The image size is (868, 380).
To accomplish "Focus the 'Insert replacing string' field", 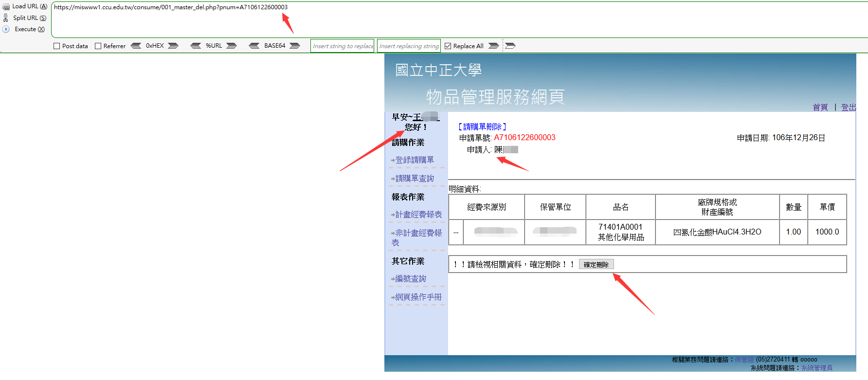I will pyautogui.click(x=409, y=46).
